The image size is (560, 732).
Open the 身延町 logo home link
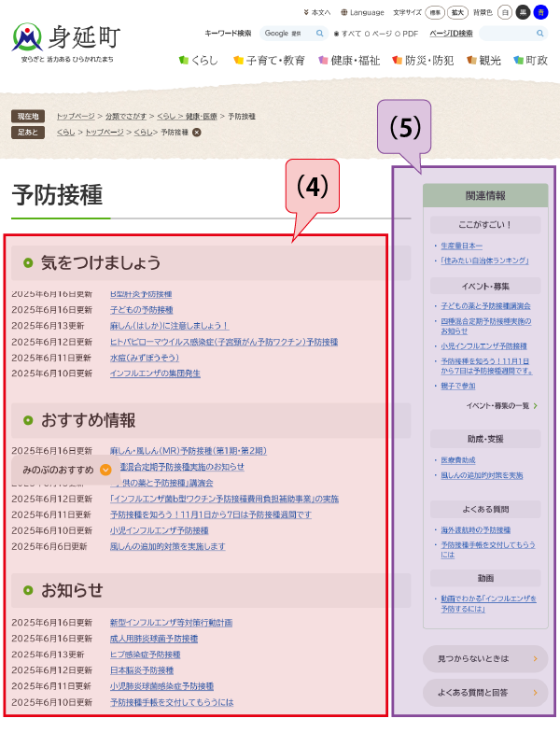tap(66, 43)
